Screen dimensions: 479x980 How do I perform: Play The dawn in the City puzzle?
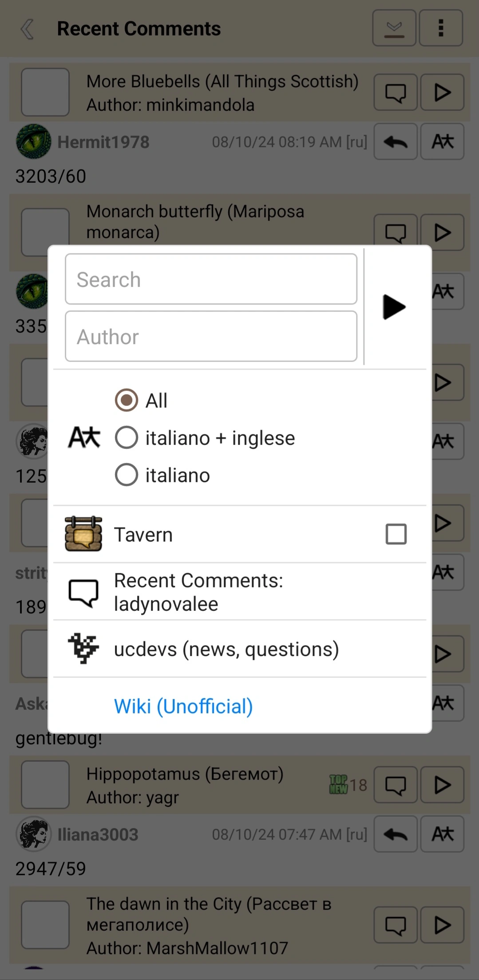[442, 925]
